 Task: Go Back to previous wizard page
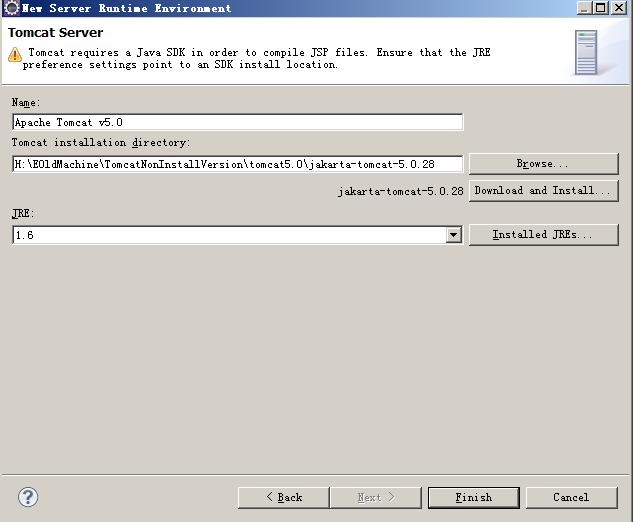(283, 497)
